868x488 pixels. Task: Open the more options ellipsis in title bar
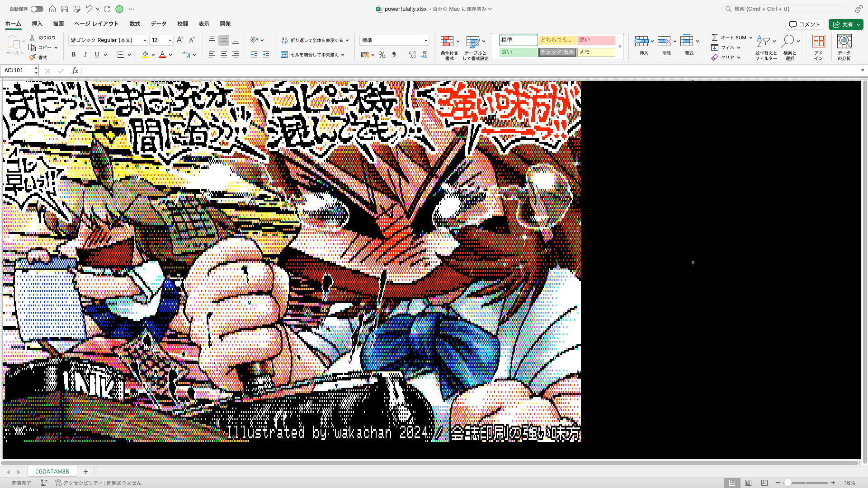pyautogui.click(x=132, y=9)
